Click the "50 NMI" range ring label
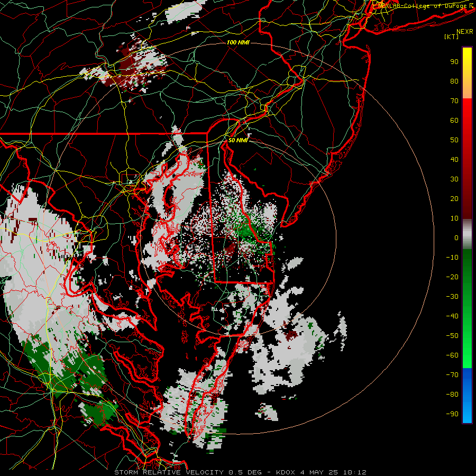Image resolution: width=476 pixels, height=476 pixels. [x=238, y=140]
